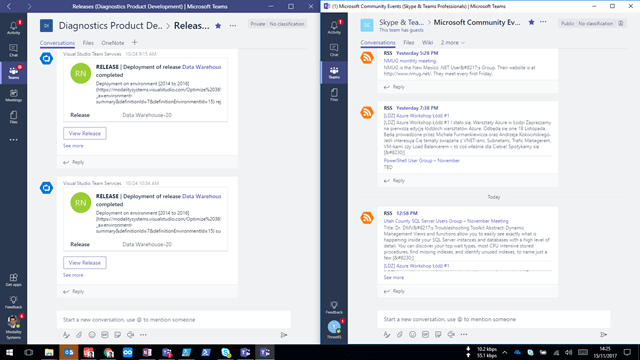Select Teams icon in left window sidebar
Screen dimensions: 640x360
[x=13, y=73]
